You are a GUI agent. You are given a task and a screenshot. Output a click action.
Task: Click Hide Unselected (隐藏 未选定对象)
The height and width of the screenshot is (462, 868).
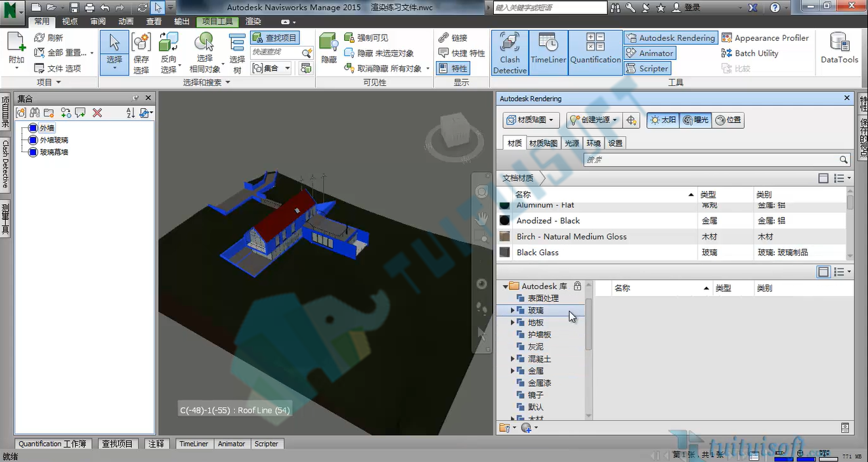[x=380, y=53]
